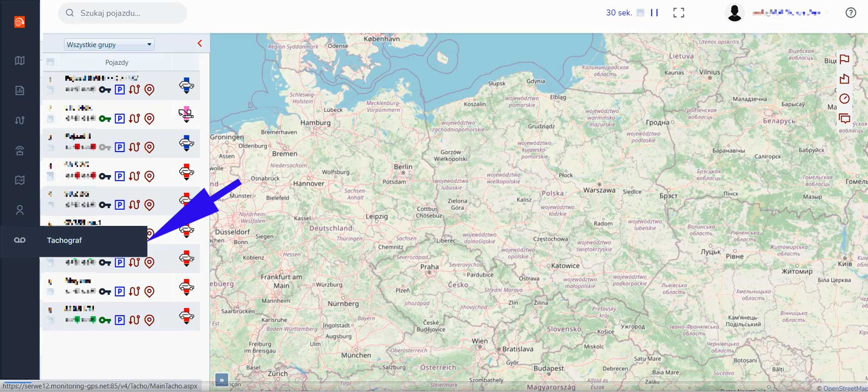Click the magnifier icon in the search box
This screenshot has width=868, height=392.
click(x=70, y=13)
